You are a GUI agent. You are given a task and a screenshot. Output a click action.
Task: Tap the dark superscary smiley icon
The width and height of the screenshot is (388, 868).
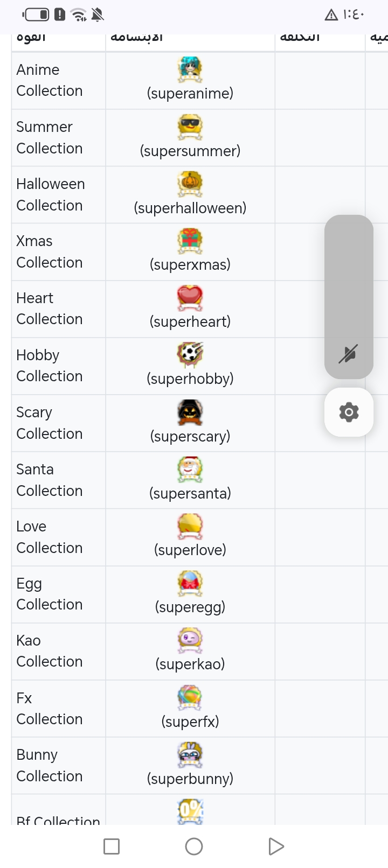[x=190, y=412]
